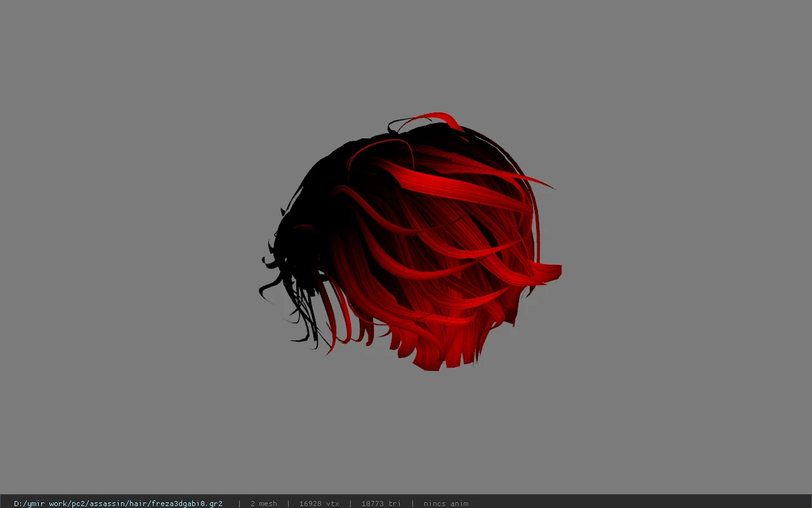Click the '2 mesh' status entry

263,504
